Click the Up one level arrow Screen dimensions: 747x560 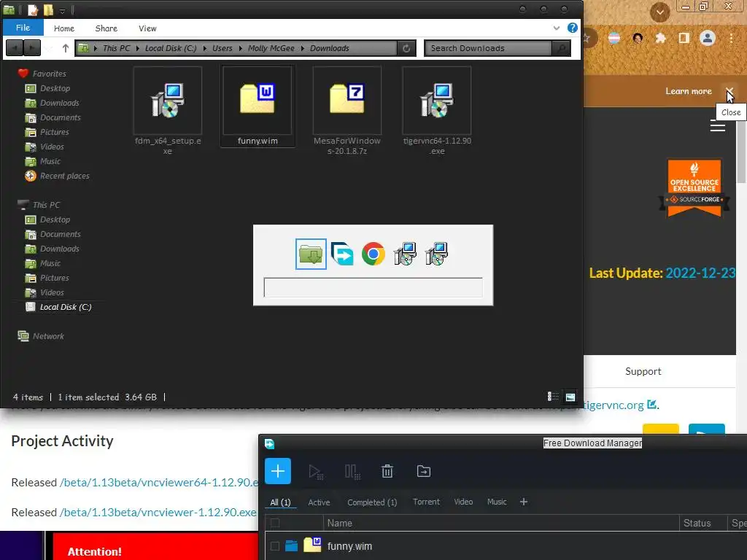[66, 48]
